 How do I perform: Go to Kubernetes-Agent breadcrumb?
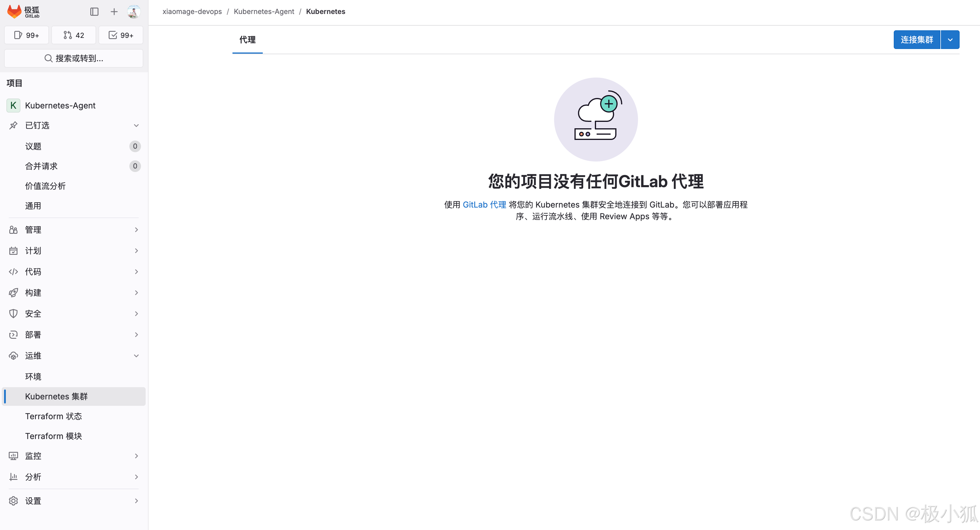pos(264,11)
